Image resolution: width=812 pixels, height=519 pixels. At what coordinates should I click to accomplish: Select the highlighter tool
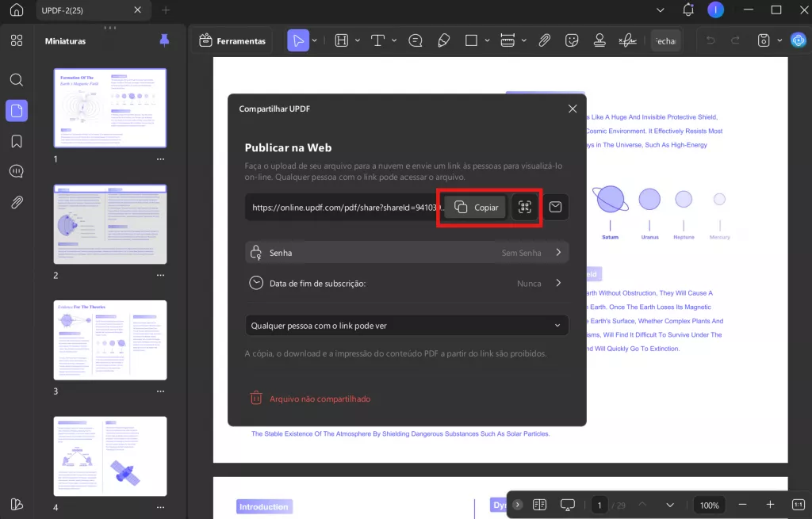pyautogui.click(x=443, y=40)
